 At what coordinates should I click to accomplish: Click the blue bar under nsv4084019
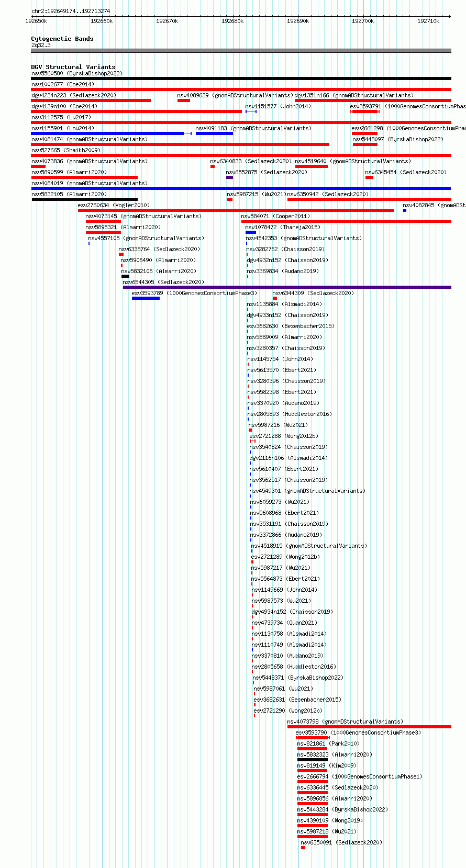[x=241, y=188]
